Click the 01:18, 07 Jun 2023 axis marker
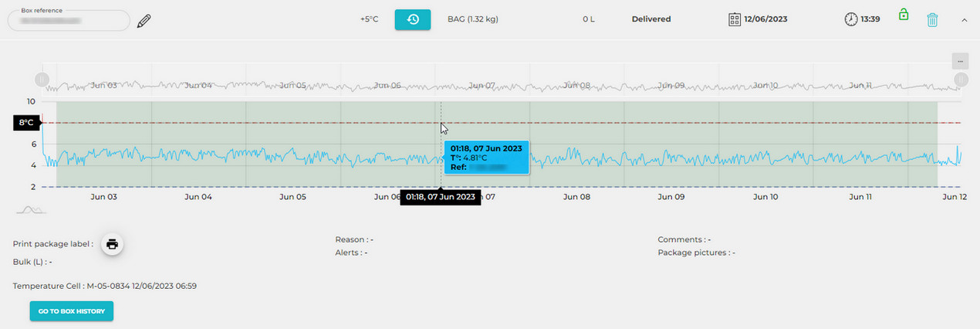Screen dimensions: 980x329 pos(440,197)
